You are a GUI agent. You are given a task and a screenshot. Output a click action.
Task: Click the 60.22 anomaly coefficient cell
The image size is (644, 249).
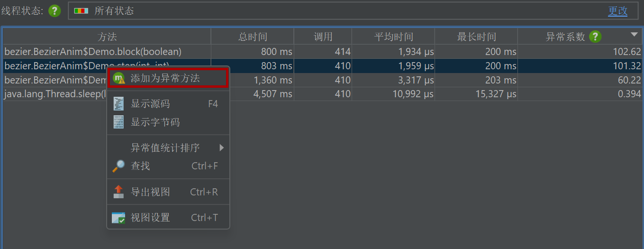pyautogui.click(x=580, y=80)
